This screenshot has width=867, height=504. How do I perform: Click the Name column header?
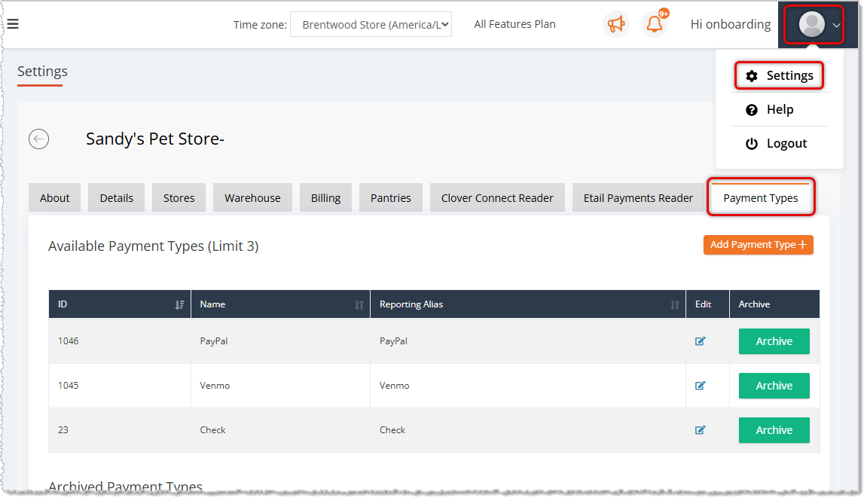tap(281, 304)
